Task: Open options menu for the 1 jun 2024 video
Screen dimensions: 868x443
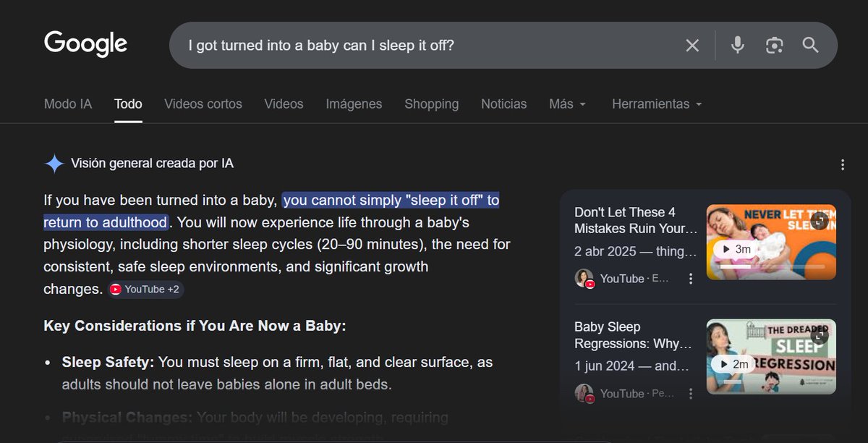Action: tap(691, 394)
